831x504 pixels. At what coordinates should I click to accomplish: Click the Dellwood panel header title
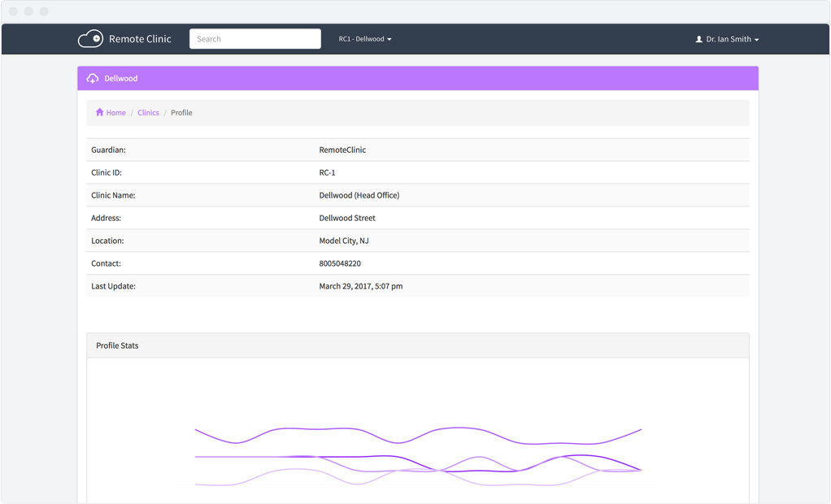120,79
